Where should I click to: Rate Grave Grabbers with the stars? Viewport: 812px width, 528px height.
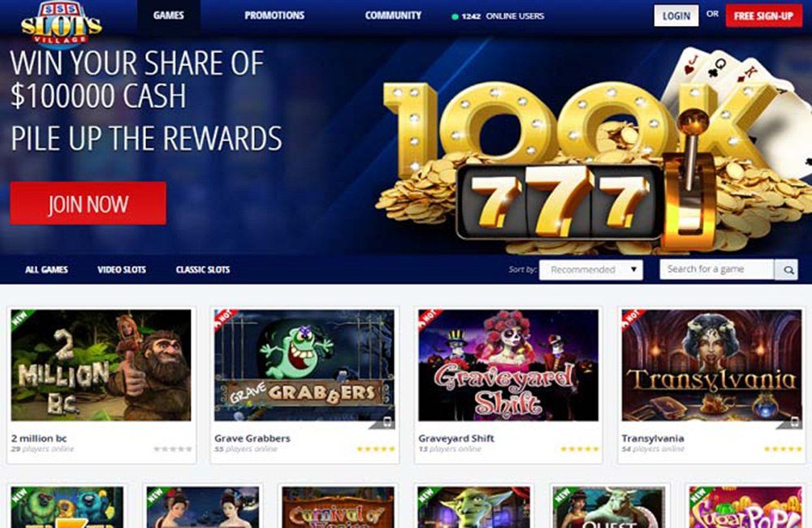376,448
